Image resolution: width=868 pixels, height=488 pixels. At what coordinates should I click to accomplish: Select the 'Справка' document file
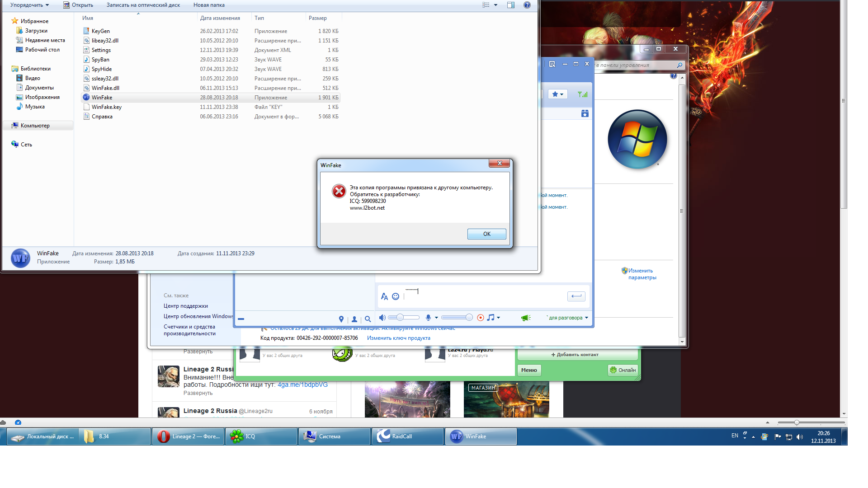[210, 117]
